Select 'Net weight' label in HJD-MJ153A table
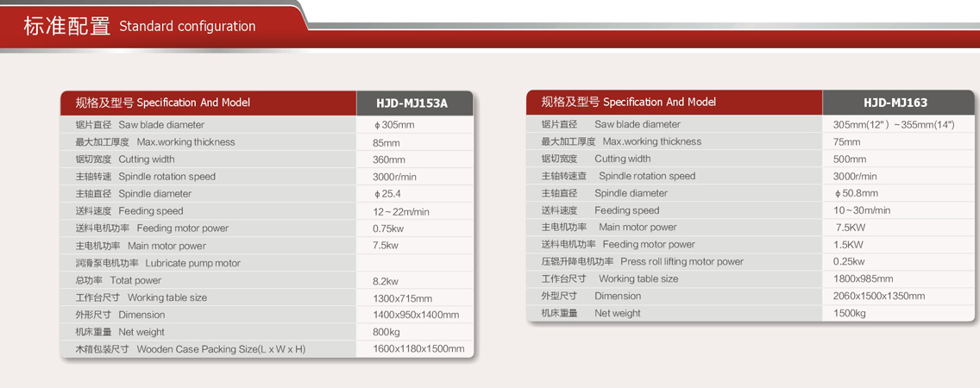The image size is (980, 388). coord(141,332)
